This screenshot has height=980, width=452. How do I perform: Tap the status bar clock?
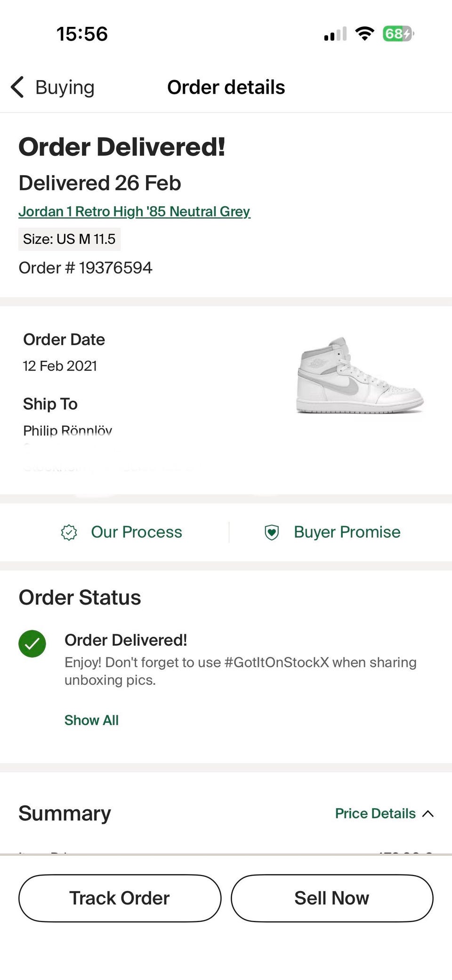82,34
